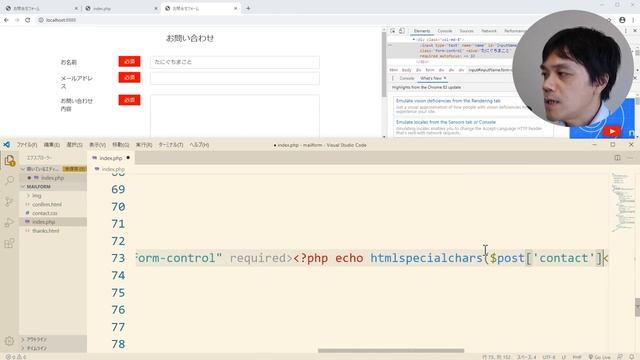
Task: Click the inquiry content textarea
Action: (235, 116)
